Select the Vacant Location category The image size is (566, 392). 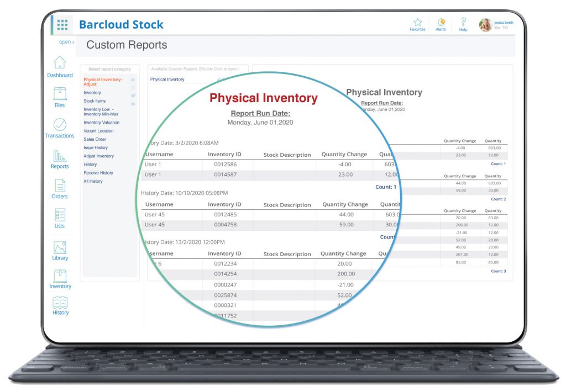(x=98, y=131)
